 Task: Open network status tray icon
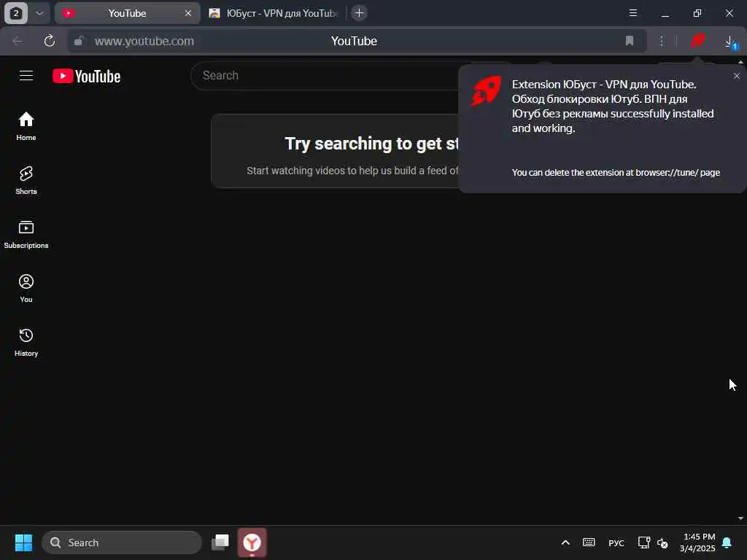[643, 542]
